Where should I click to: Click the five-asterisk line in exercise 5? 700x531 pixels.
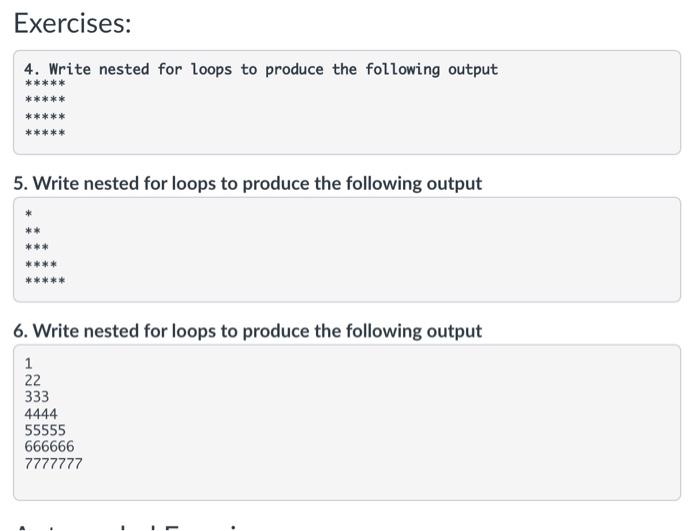coord(45,281)
